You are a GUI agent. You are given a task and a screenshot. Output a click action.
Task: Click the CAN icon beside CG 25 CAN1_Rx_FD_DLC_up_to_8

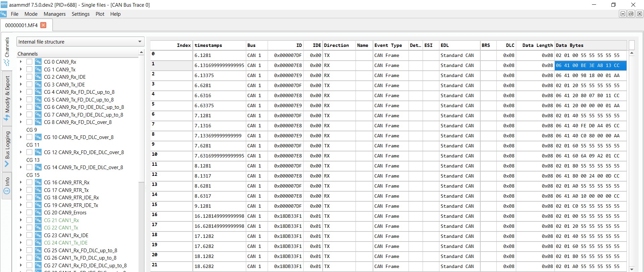[38, 250]
